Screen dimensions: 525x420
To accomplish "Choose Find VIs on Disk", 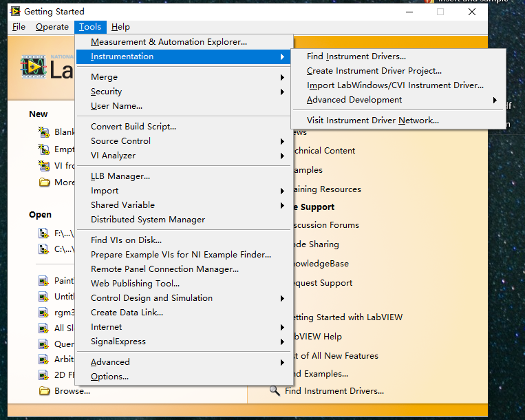I will pyautogui.click(x=184, y=240).
